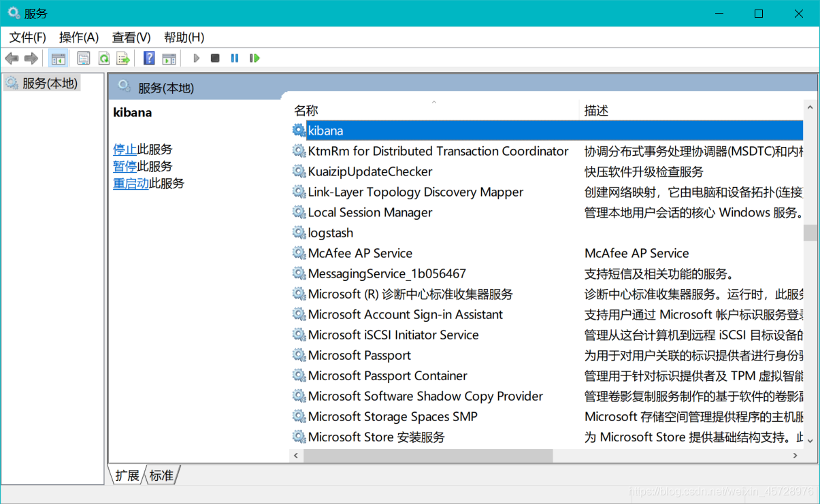
Task: Stop the service with the stop toolbar icon
Action: (214, 58)
